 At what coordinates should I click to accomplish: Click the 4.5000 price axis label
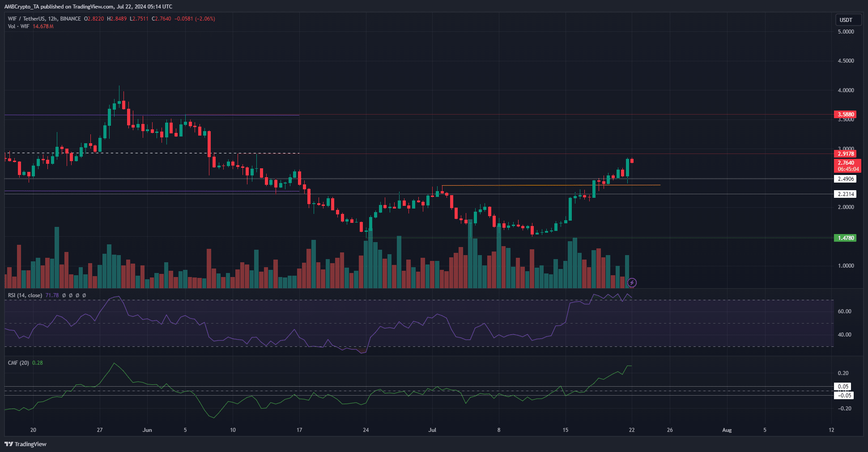[846, 61]
